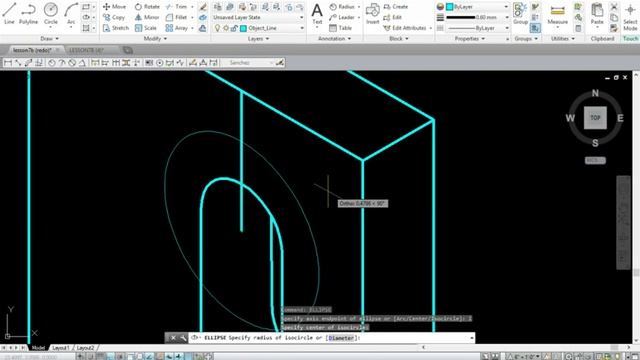Click the Measure tool
The width and height of the screenshot is (640, 360).
click(558, 13)
